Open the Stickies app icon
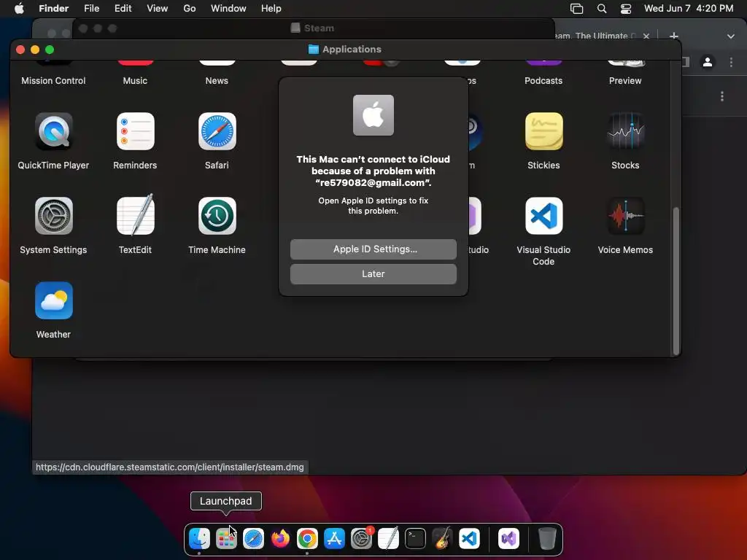 coord(543,131)
